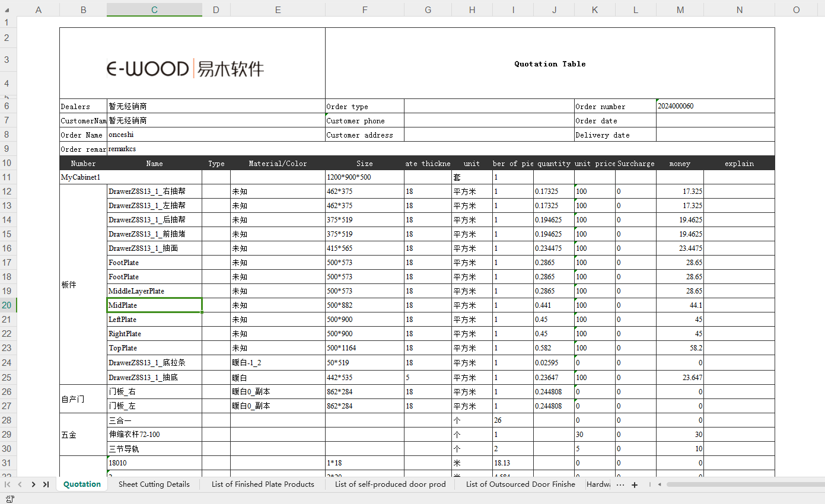Select the MidPlate name cell
The image size is (825, 504).
point(154,305)
